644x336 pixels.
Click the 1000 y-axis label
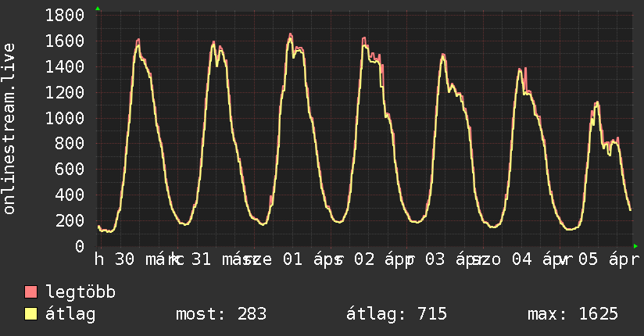pos(65,118)
